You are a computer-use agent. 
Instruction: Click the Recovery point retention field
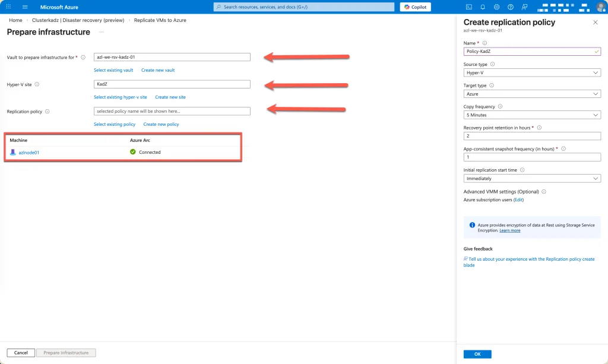(x=531, y=136)
